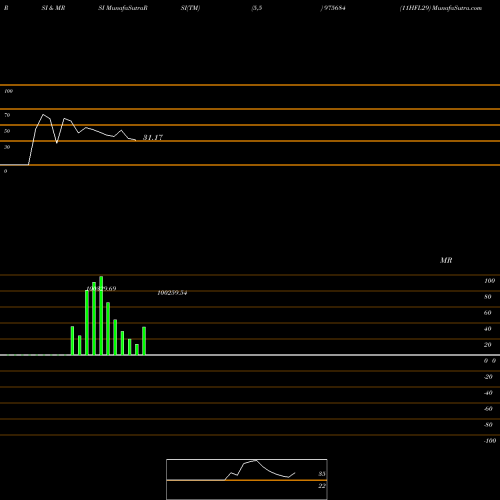Click the (5,5 parameter text in header
This screenshot has height=500, width=500.
257,8
